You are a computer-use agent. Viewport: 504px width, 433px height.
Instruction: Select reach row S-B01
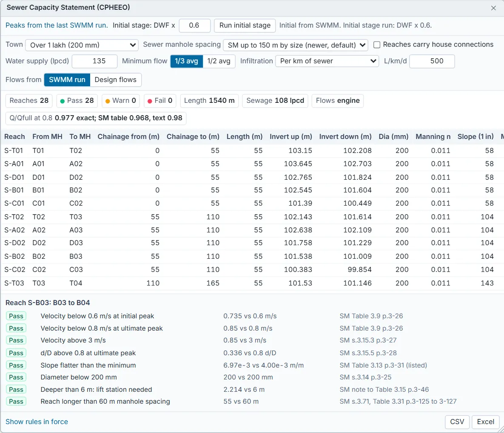pyautogui.click(x=252, y=190)
